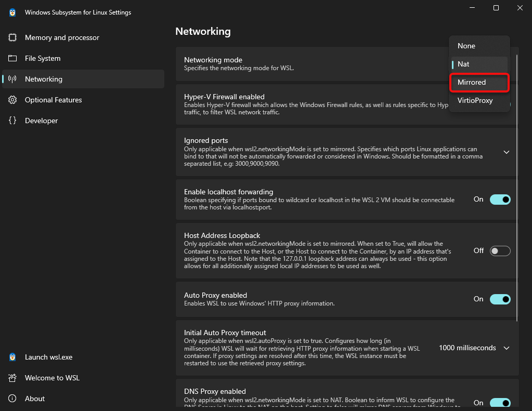The height and width of the screenshot is (411, 532).
Task: Go to the Developer settings page
Action: click(x=42, y=121)
